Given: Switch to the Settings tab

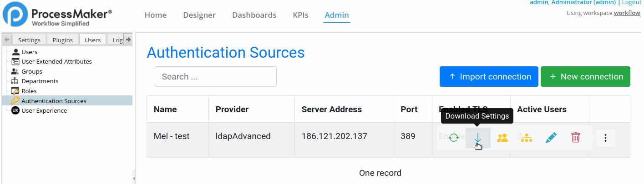Looking at the screenshot, I should click(x=29, y=40).
